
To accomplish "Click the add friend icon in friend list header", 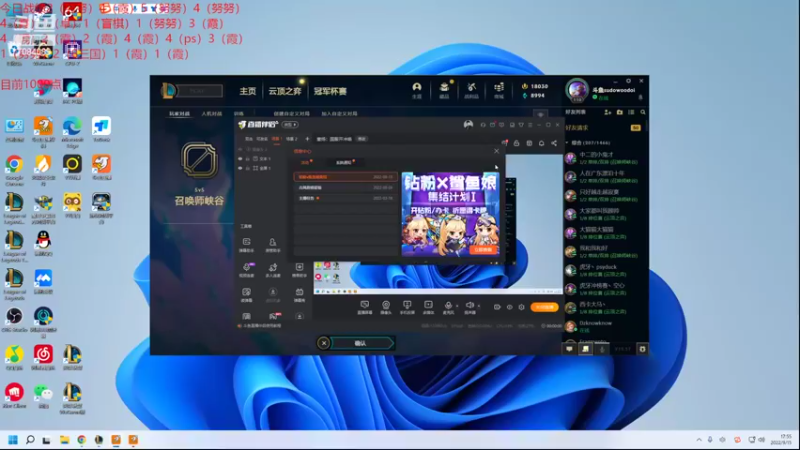I will pyautogui.click(x=607, y=112).
